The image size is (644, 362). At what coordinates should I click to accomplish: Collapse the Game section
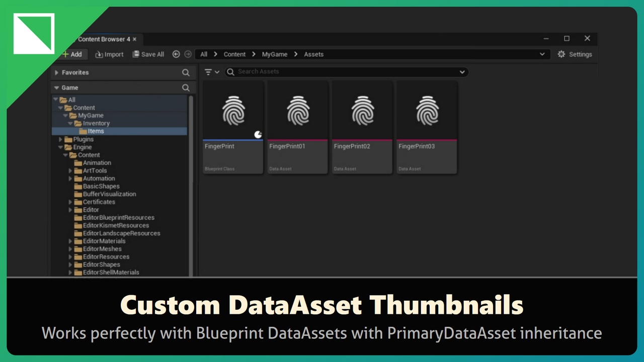point(56,87)
